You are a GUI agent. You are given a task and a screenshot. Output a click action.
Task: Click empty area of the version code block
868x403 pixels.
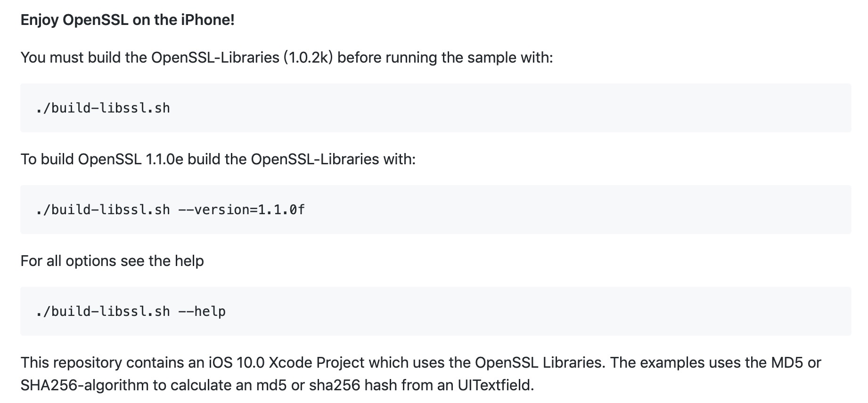[x=565, y=210]
